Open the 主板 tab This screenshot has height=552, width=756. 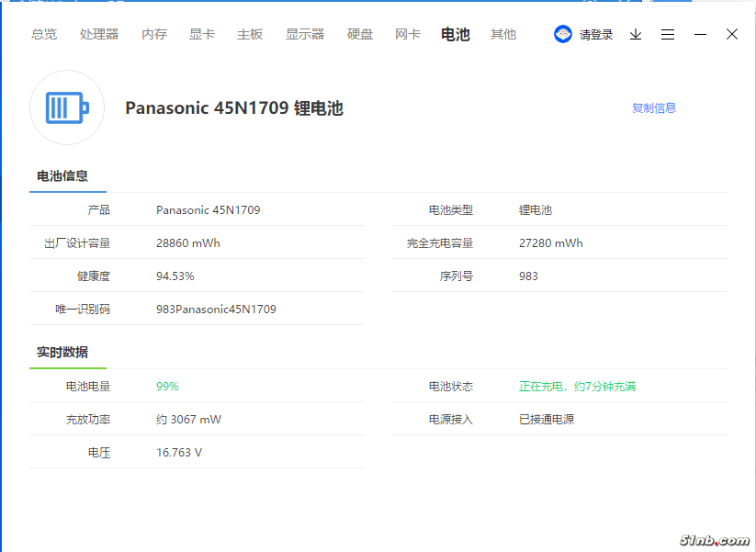coord(250,34)
